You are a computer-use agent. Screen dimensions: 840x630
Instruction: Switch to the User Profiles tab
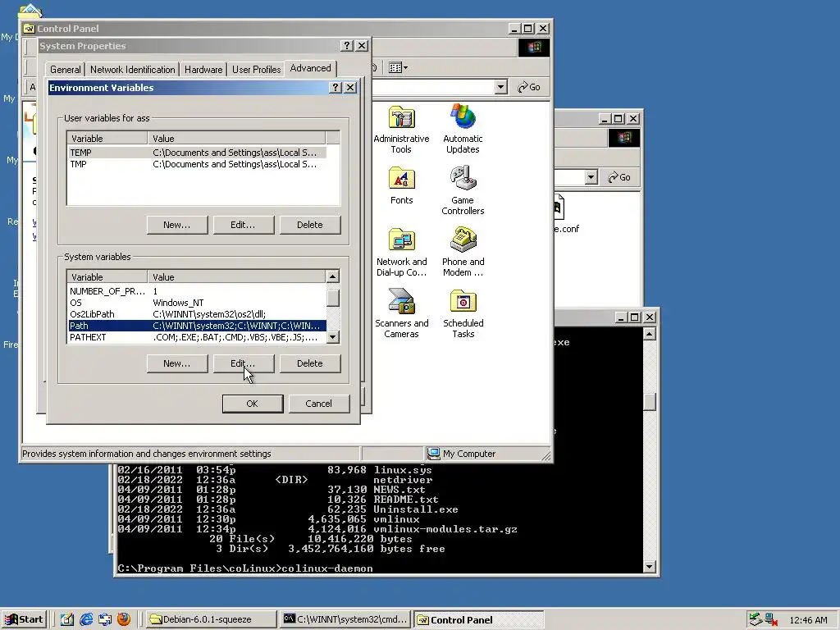tap(256, 70)
